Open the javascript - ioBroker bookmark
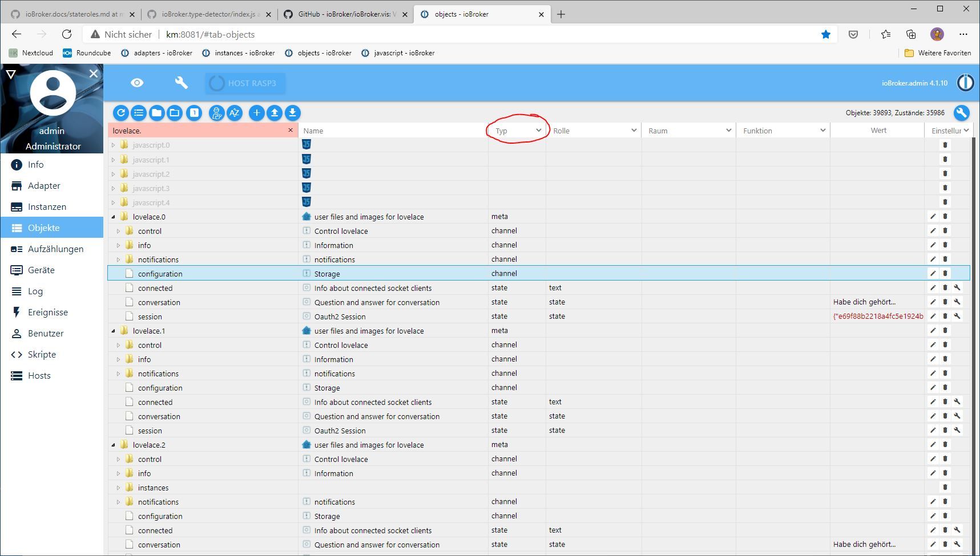The width and height of the screenshot is (980, 556). pyautogui.click(x=398, y=53)
